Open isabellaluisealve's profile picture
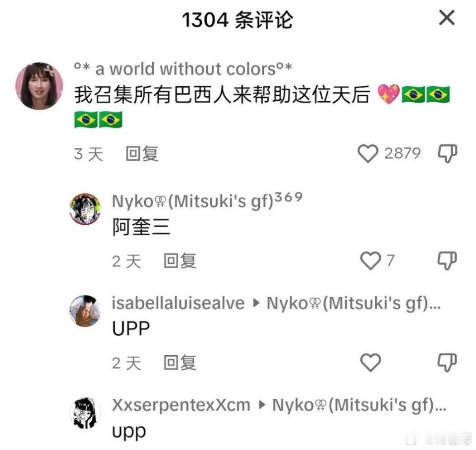The width and height of the screenshot is (476, 450). (85, 311)
